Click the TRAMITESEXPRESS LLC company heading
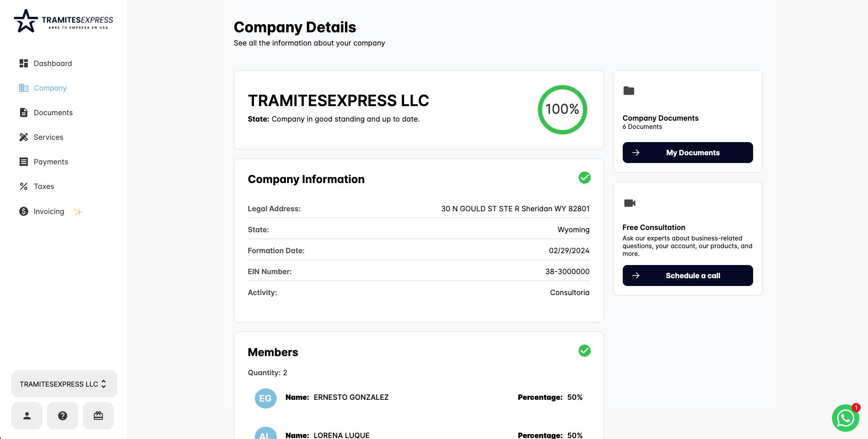868x439 pixels. pyautogui.click(x=338, y=101)
